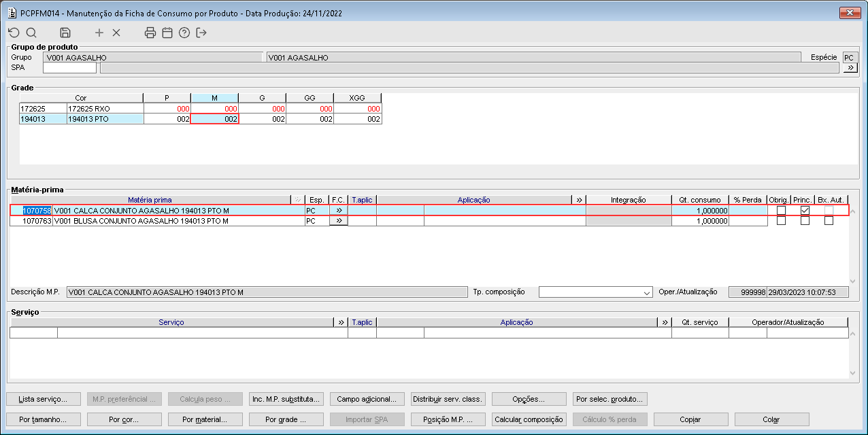The width and height of the screenshot is (868, 435).
Task: Click the Calcular composição button
Action: [530, 419]
